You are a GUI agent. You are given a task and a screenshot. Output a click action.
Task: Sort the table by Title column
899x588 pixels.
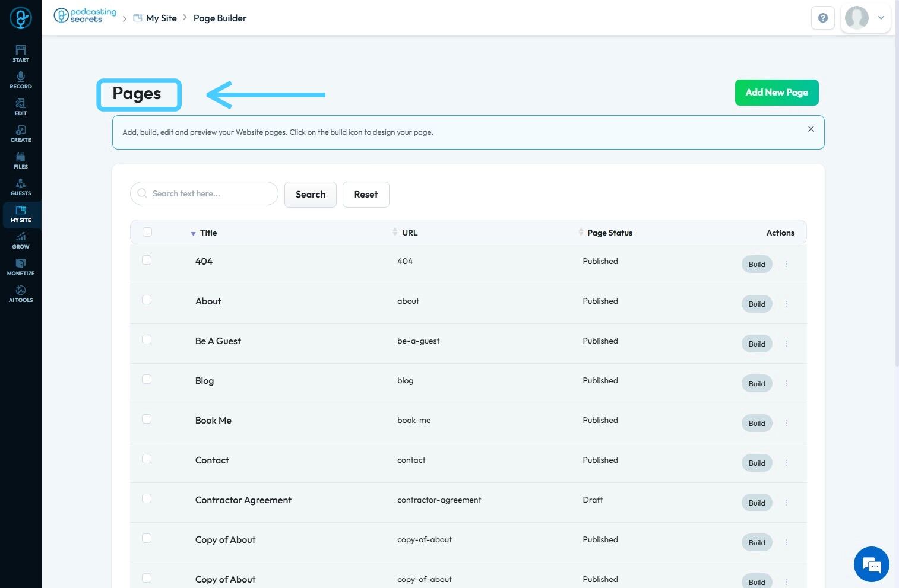[208, 233]
